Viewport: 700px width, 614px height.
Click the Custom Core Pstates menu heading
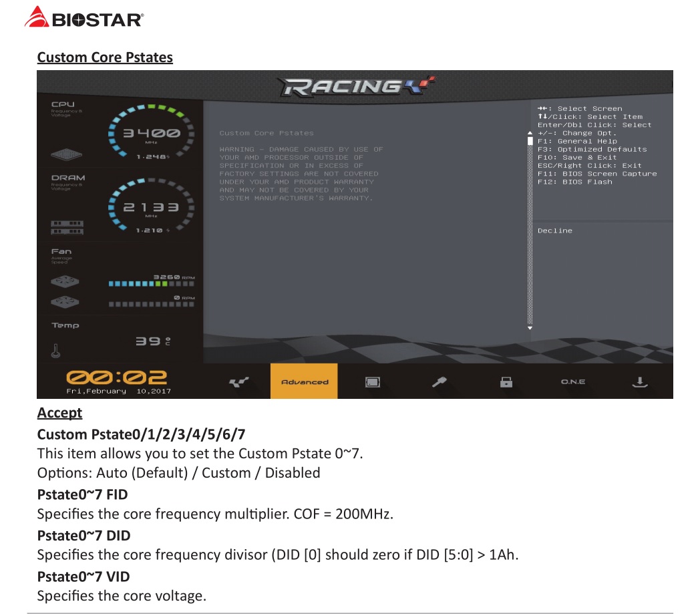267,133
